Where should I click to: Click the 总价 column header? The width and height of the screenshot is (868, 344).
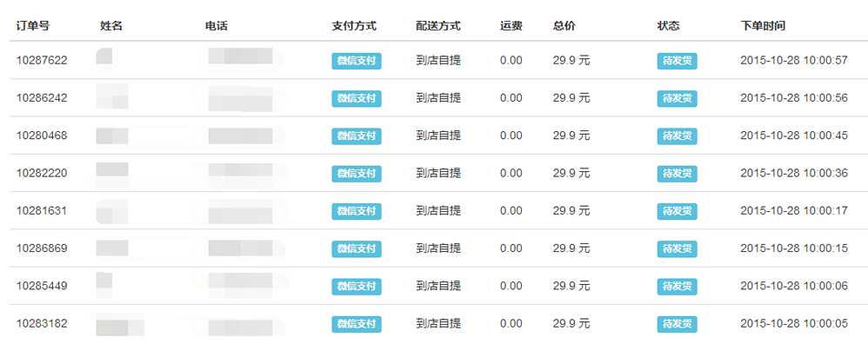[564, 26]
